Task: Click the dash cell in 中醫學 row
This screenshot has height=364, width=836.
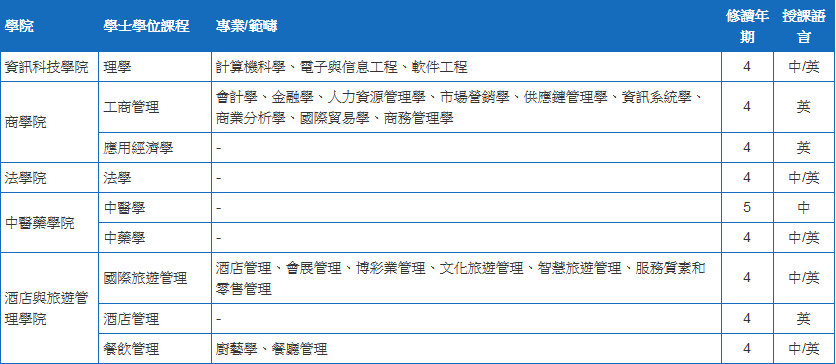Action: click(x=466, y=207)
